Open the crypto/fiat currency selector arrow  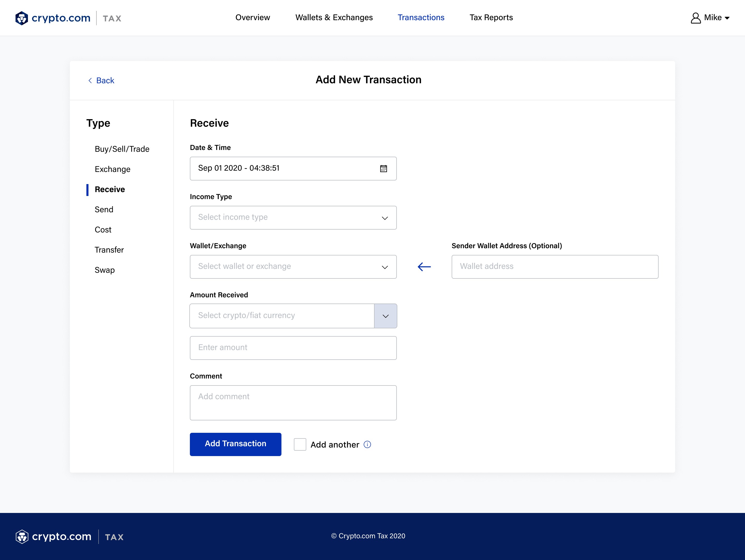coord(385,316)
